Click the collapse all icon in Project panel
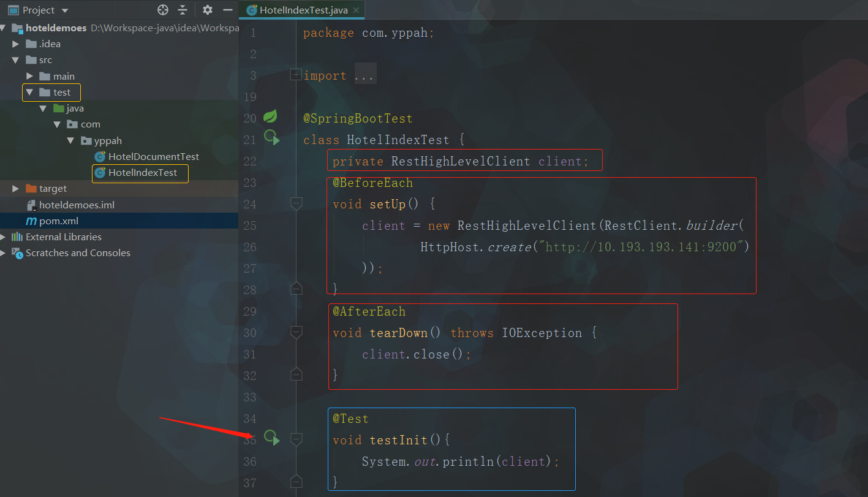The height and width of the screenshot is (497, 868). click(x=183, y=10)
